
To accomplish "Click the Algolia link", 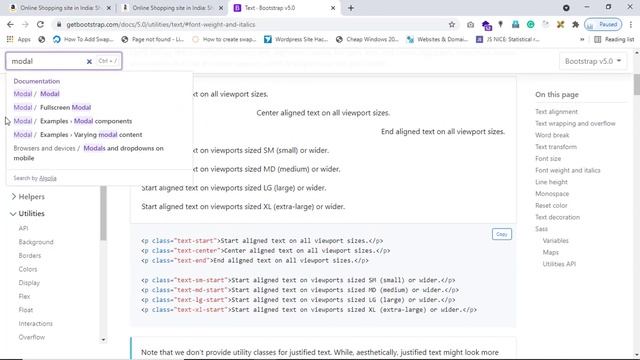I will pyautogui.click(x=48, y=178).
